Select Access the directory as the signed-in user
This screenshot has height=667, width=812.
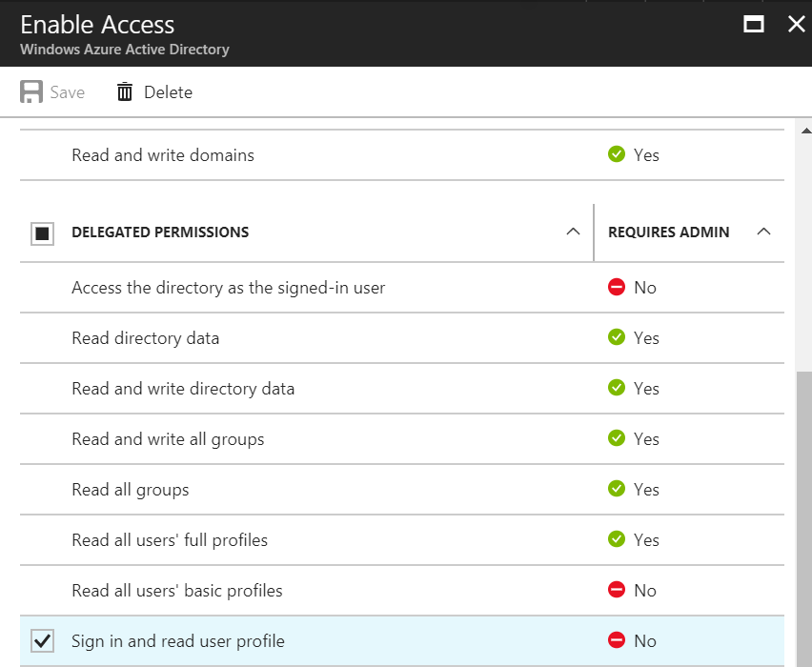click(x=229, y=288)
